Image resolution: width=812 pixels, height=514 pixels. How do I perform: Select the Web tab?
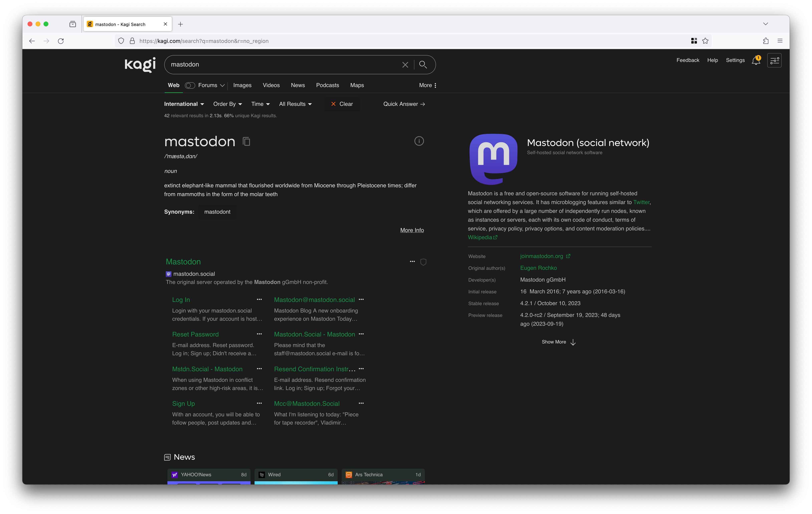(173, 85)
